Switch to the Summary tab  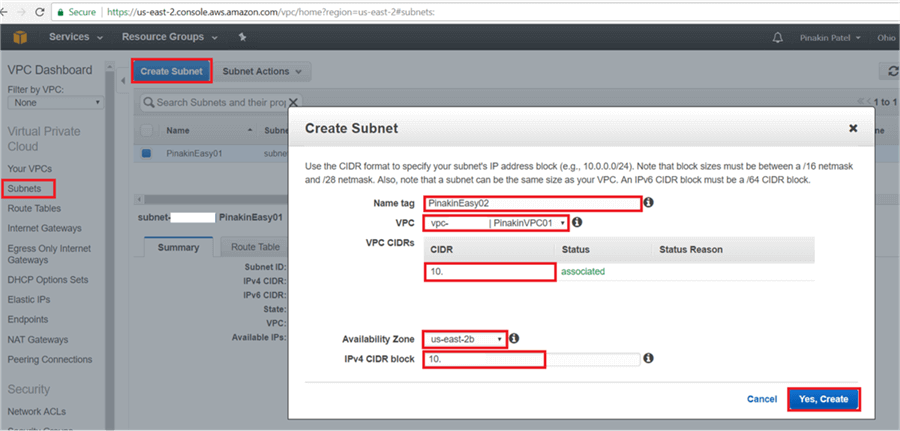click(179, 247)
